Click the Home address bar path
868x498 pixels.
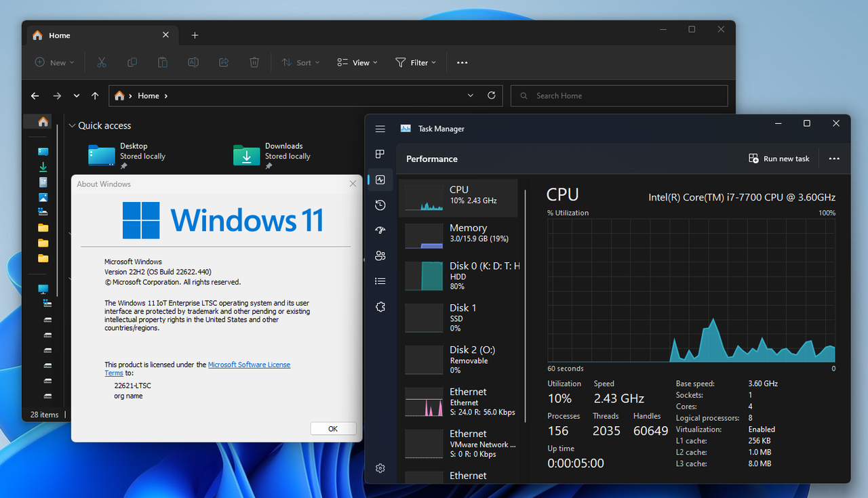(148, 96)
